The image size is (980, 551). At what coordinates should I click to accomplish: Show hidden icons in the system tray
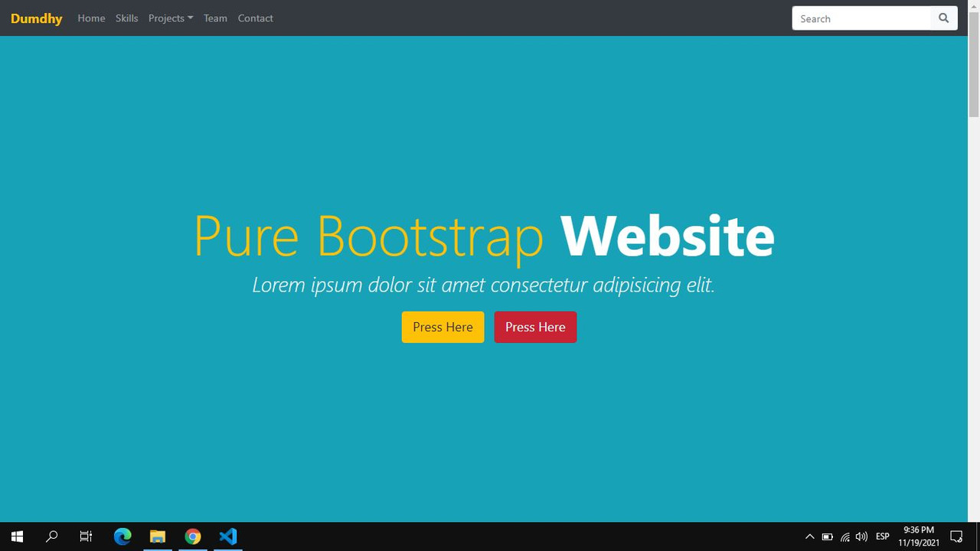[x=809, y=536]
